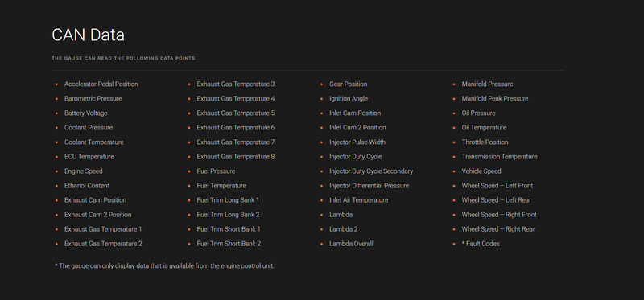Click Fuel Pressure item
Viewport: 644px width, 300px height.
(x=216, y=171)
